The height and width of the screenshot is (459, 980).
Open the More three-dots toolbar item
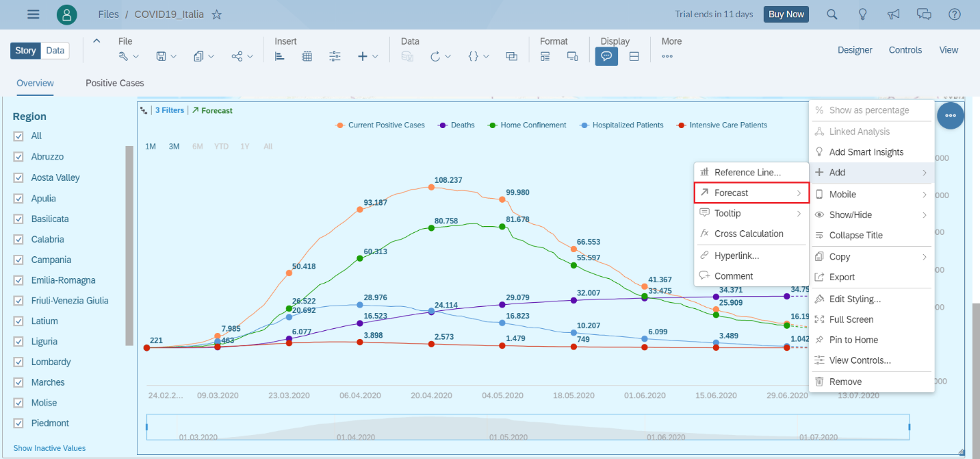(x=667, y=56)
